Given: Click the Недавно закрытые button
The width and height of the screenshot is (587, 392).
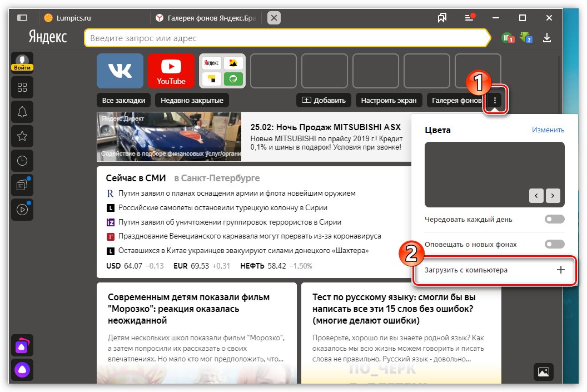Looking at the screenshot, I should (192, 100).
